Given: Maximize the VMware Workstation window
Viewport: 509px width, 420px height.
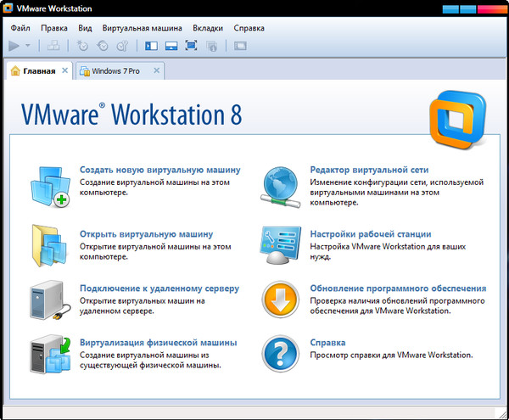Looking at the screenshot, I should (x=467, y=9).
